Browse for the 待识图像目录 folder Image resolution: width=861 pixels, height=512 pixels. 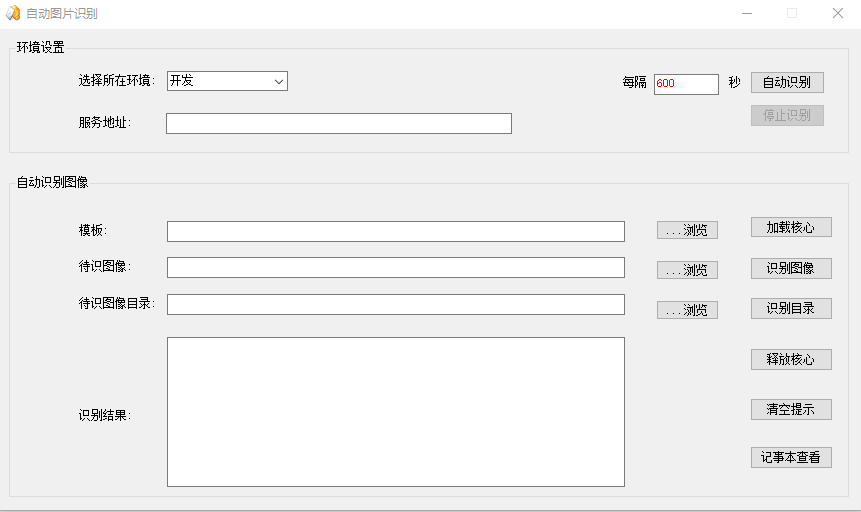pos(687,310)
